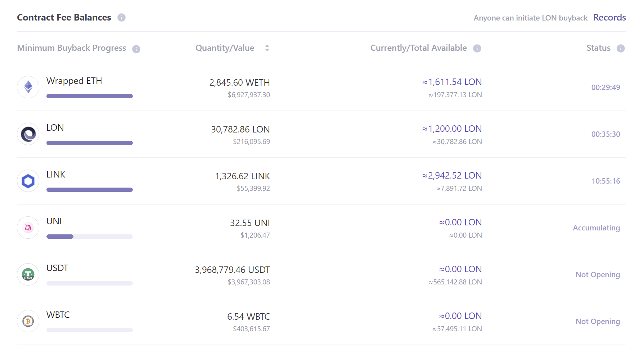
Task: Click Quantity/Value column header
Action: pyautogui.click(x=225, y=48)
